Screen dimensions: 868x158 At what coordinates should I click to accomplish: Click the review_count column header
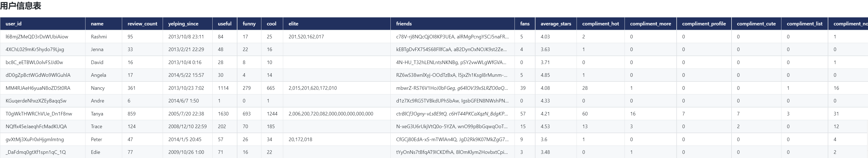(142, 24)
